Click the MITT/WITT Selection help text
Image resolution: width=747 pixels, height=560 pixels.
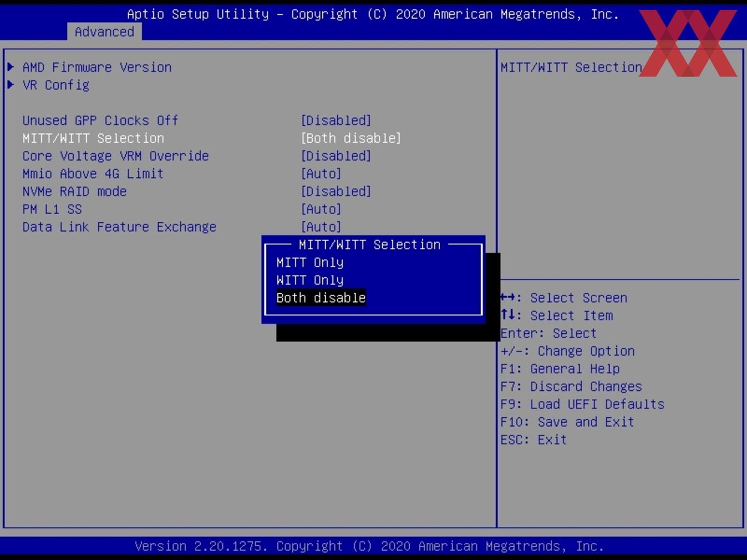571,67
